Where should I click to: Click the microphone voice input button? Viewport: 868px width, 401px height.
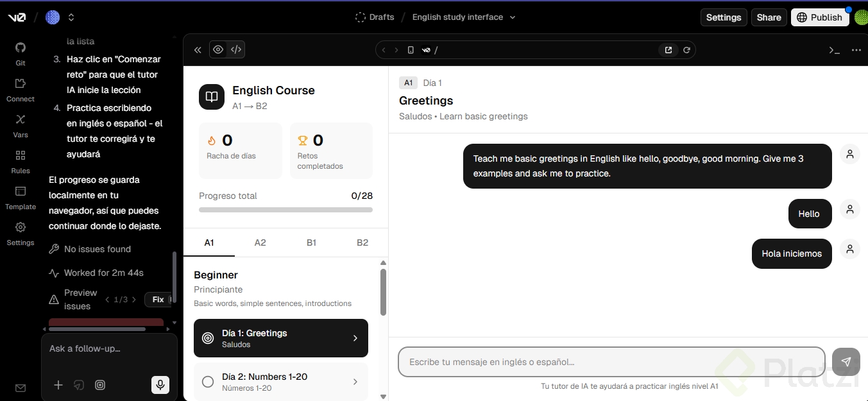click(x=160, y=385)
